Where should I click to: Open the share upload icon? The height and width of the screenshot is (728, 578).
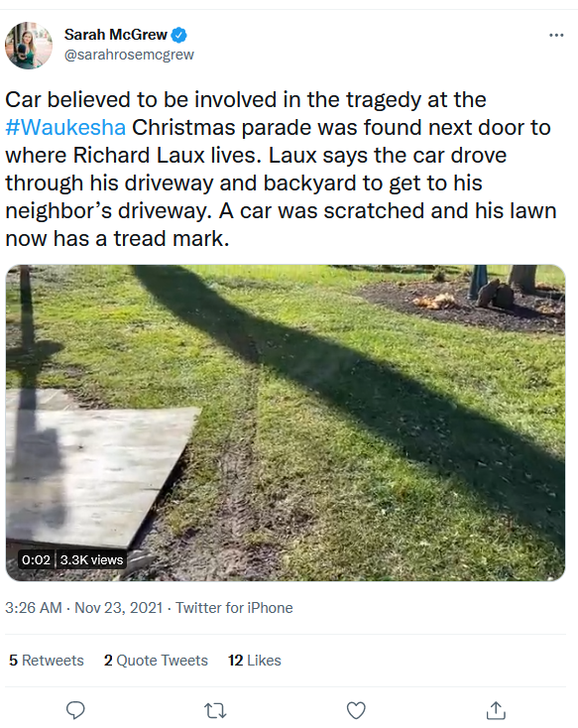click(x=496, y=710)
